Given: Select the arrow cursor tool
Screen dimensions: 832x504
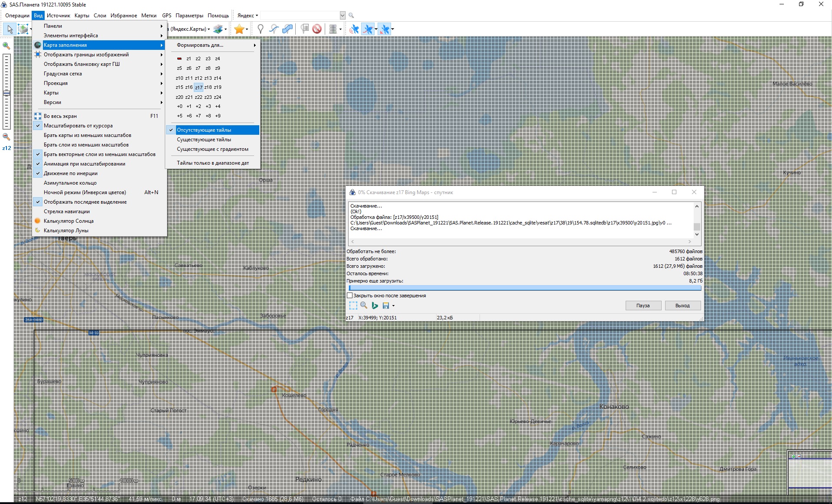Looking at the screenshot, I should coord(10,29).
